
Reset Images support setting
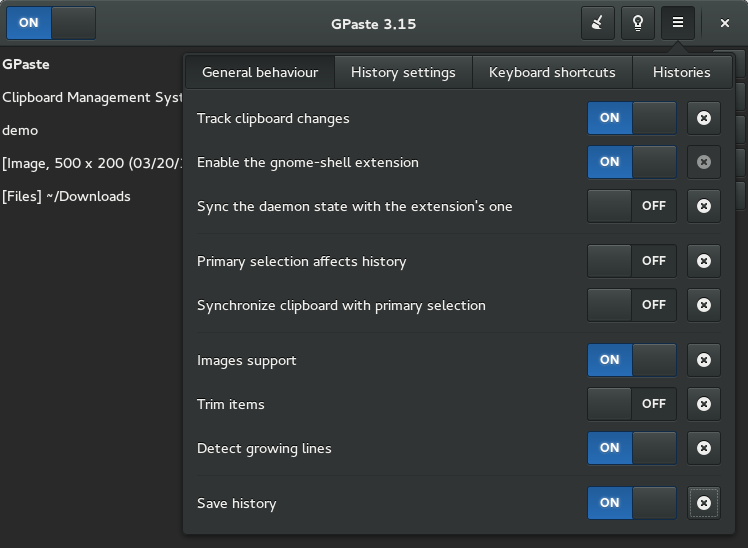pyautogui.click(x=704, y=360)
